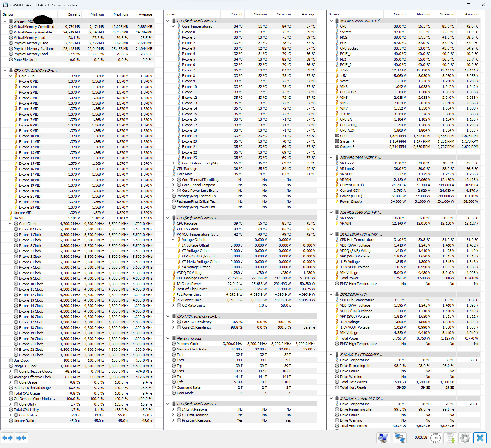Viewport: 491px width, 448px height.
Task: Expand Core Distance to TjMAX
Action: tap(173, 163)
